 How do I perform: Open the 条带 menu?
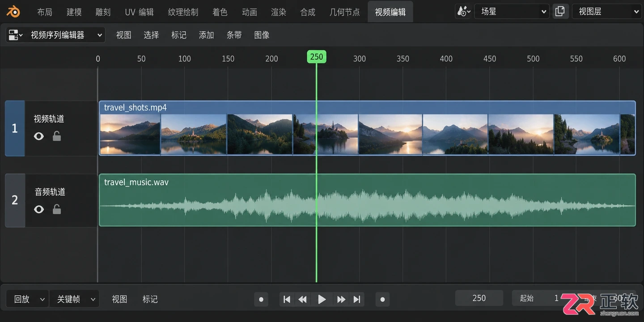point(234,35)
